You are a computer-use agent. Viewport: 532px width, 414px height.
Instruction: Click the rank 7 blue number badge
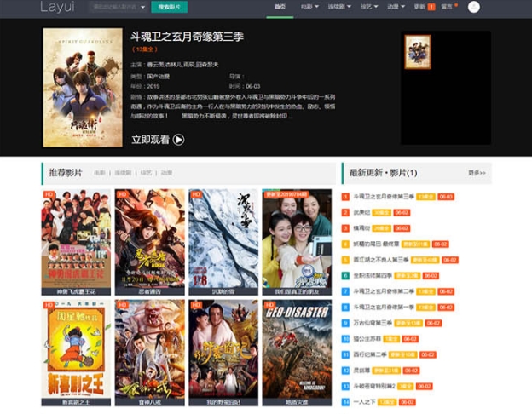(x=345, y=291)
